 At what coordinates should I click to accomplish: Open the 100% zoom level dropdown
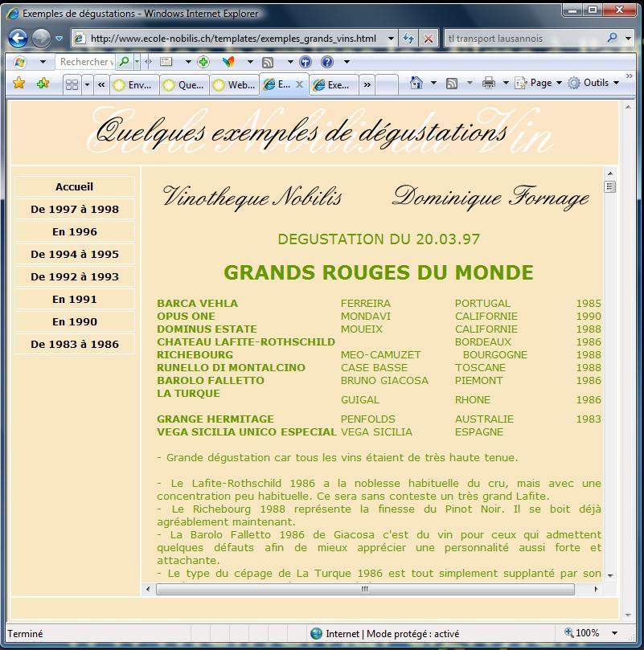(x=614, y=633)
